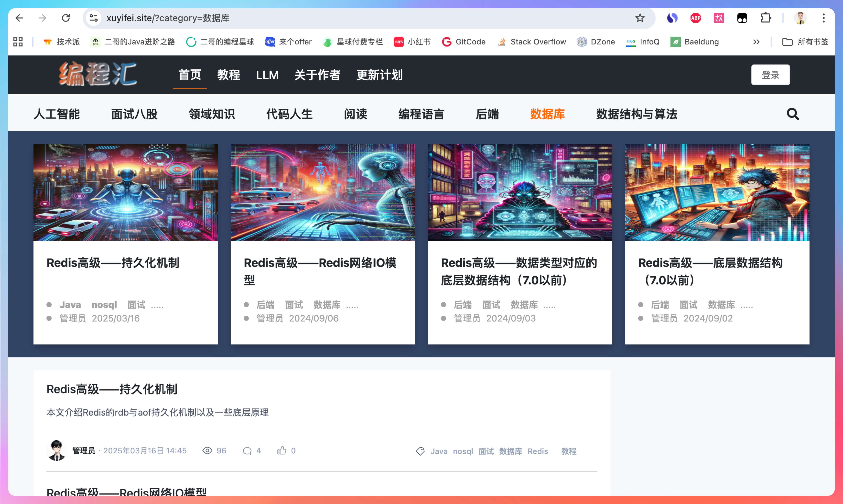Screen dimensions: 843x504
Task: Open the 教程 navigation menu item
Action: click(x=229, y=75)
